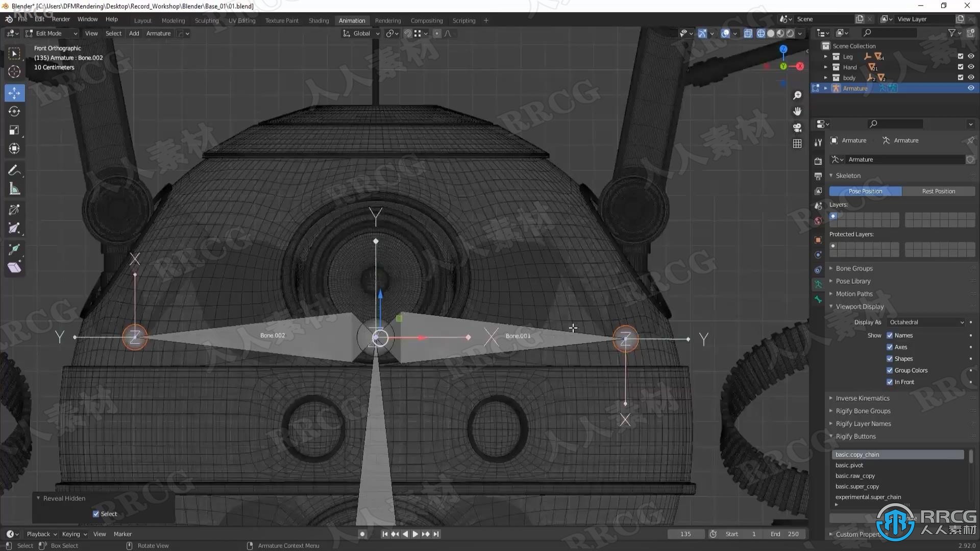
Task: Expand the Inverse Kinematics panel
Action: (862, 398)
